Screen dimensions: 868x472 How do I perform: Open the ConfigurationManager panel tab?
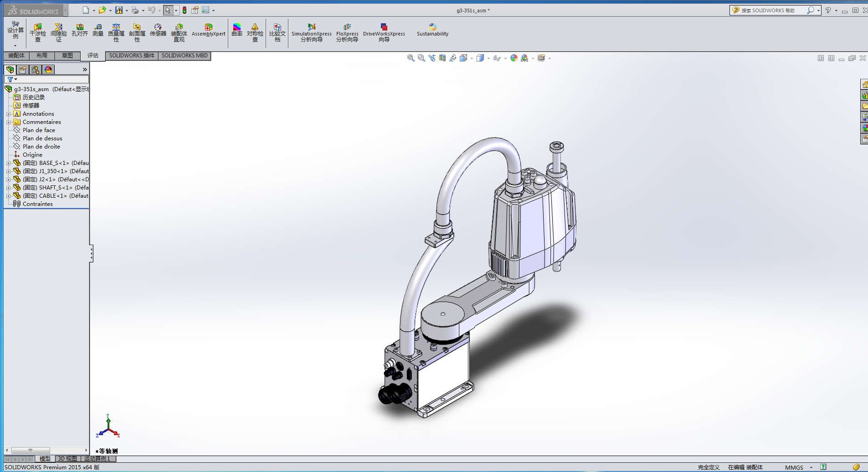click(36, 70)
